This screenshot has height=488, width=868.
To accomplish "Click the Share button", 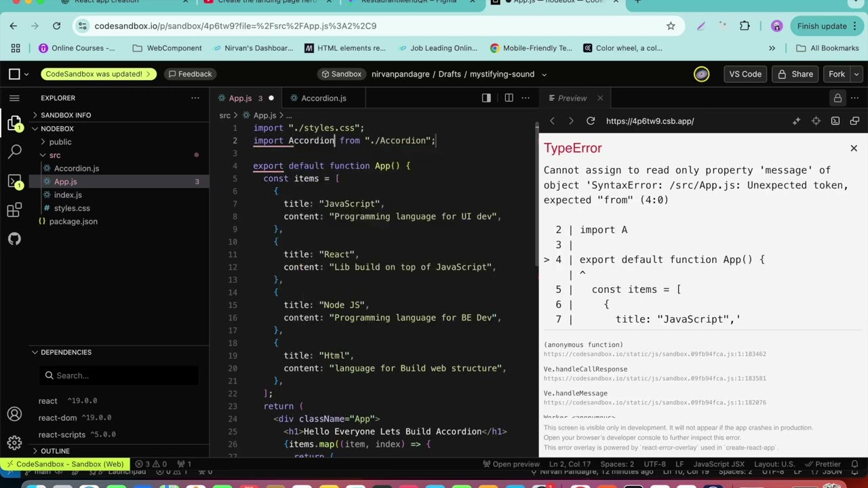I will 795,74.
